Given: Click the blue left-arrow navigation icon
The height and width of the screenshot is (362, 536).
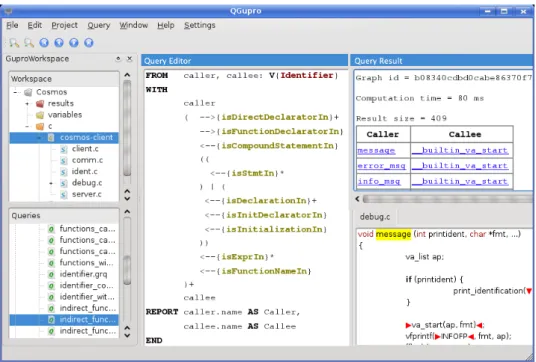Looking at the screenshot, I should (x=44, y=43).
